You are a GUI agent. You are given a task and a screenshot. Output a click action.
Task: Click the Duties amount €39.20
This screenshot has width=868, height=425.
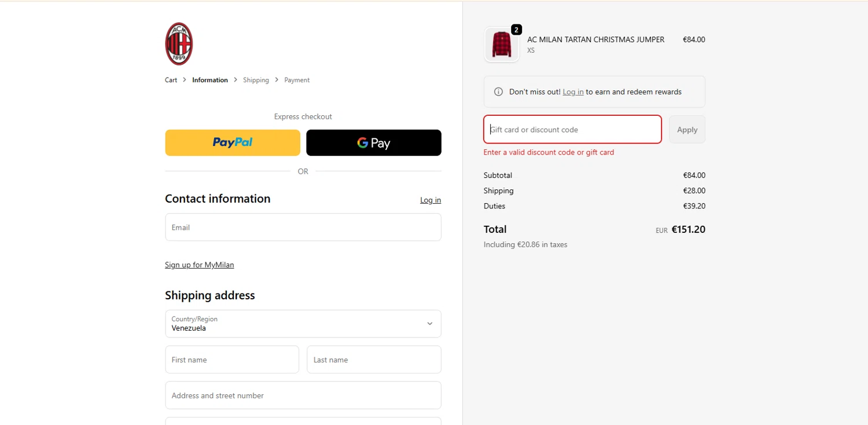tap(694, 206)
